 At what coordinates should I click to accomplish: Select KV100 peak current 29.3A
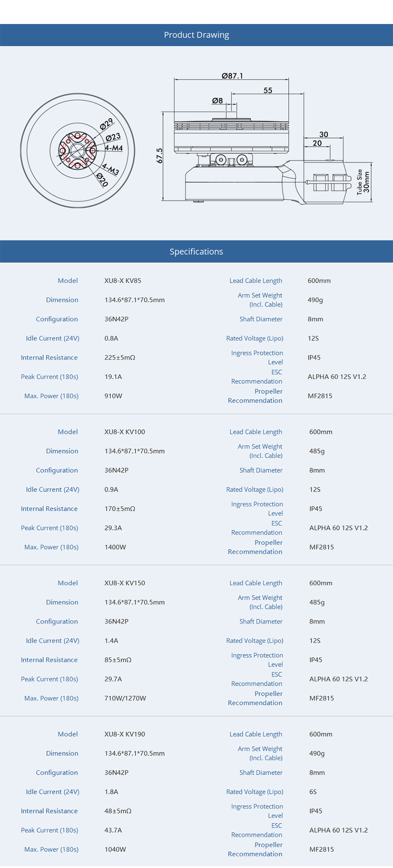tap(113, 528)
